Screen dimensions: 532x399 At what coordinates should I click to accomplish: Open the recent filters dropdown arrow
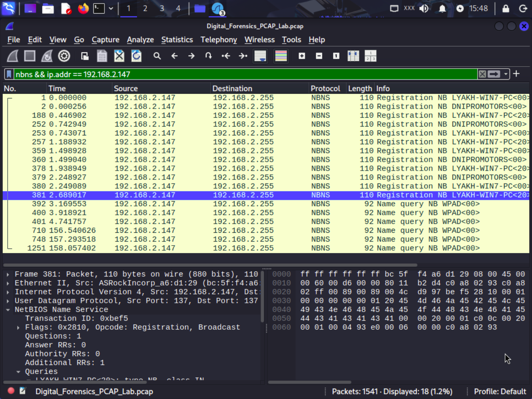(506, 74)
